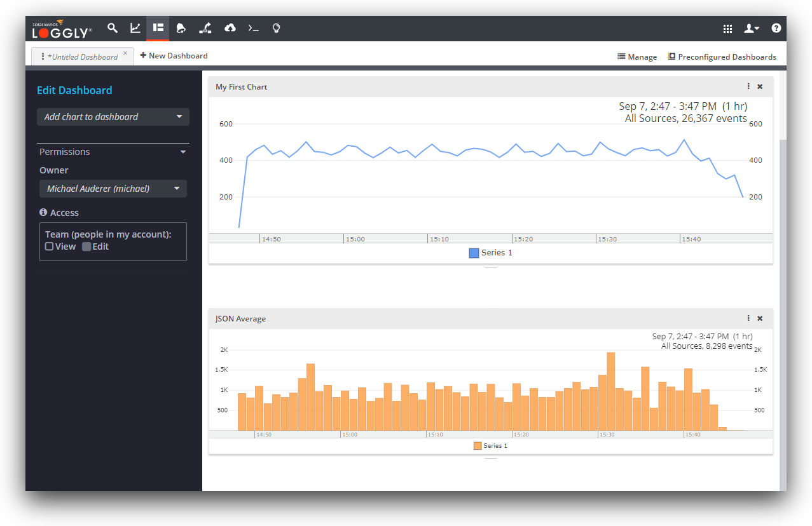812x526 pixels.
Task: Open the user account menu
Action: (752, 29)
